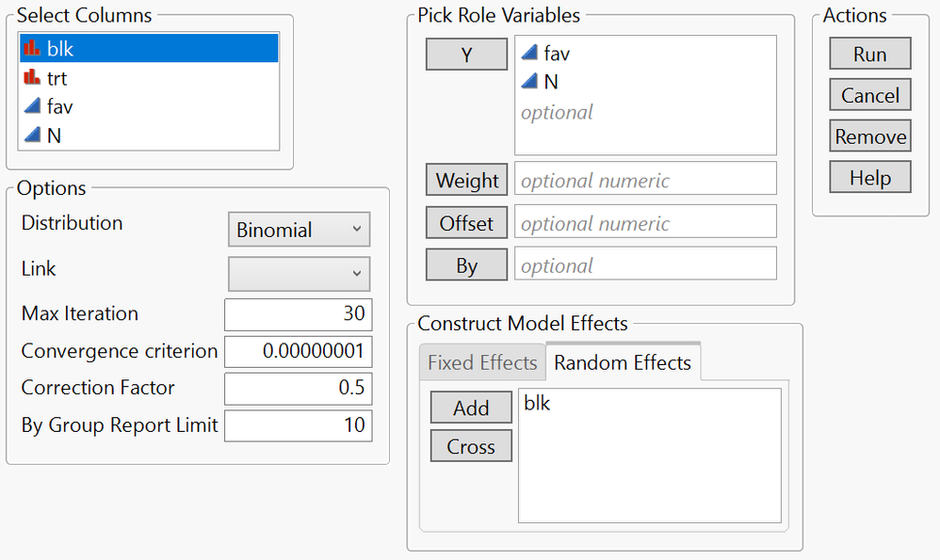Click continuous icon beside fav in Select Columns
This screenshot has width=940, height=560.
(x=32, y=106)
